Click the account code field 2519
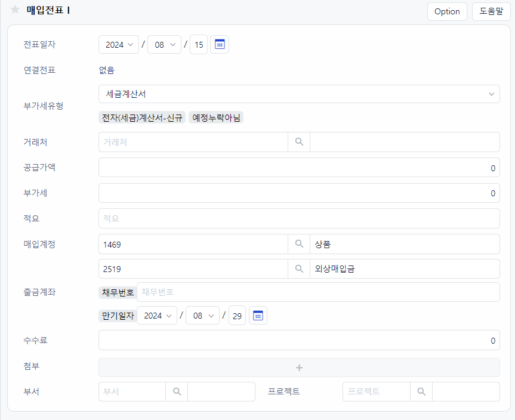This screenshot has width=515, height=420. tap(193, 268)
